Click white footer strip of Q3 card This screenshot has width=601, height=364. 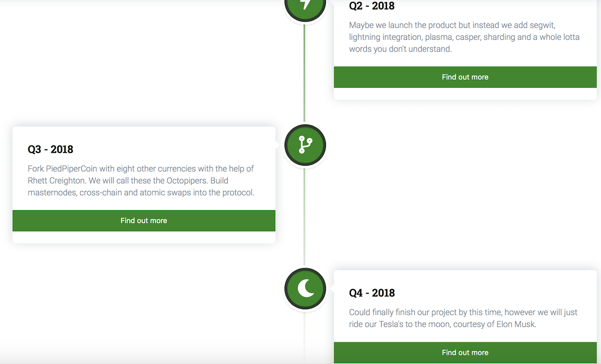144,237
